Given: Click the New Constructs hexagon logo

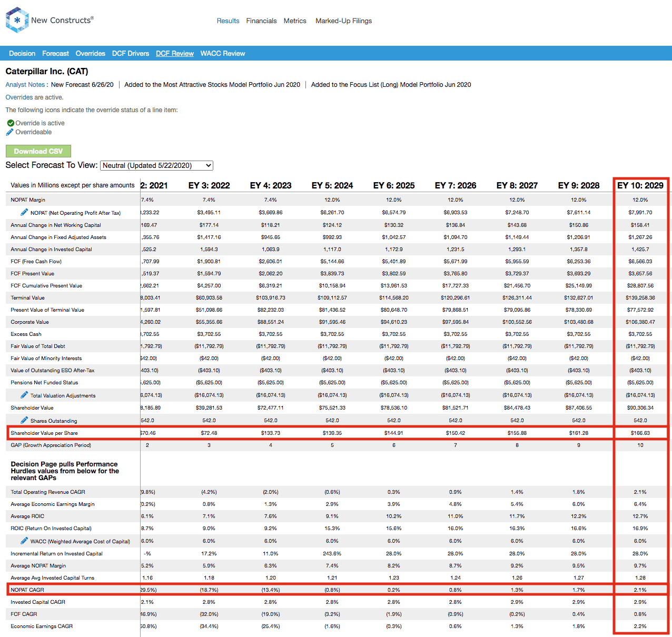Looking at the screenshot, I should 17,20.
